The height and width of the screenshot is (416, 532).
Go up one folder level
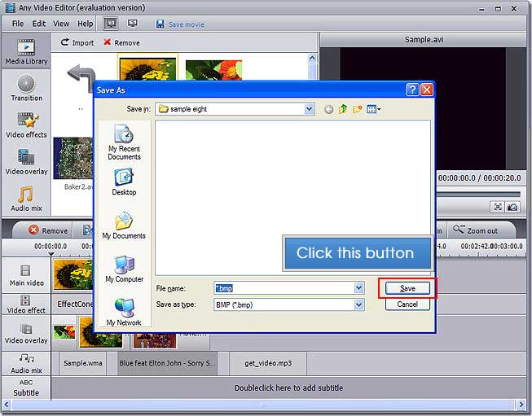(x=343, y=109)
